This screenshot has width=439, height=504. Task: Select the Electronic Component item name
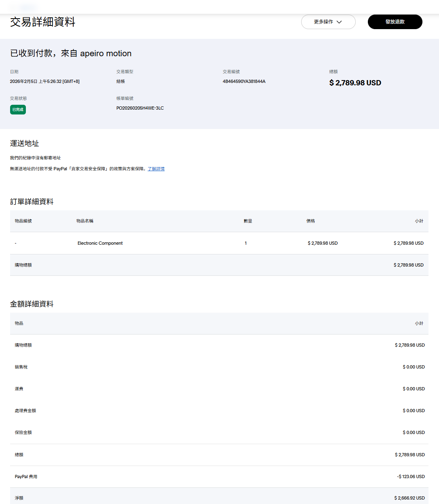[100, 243]
